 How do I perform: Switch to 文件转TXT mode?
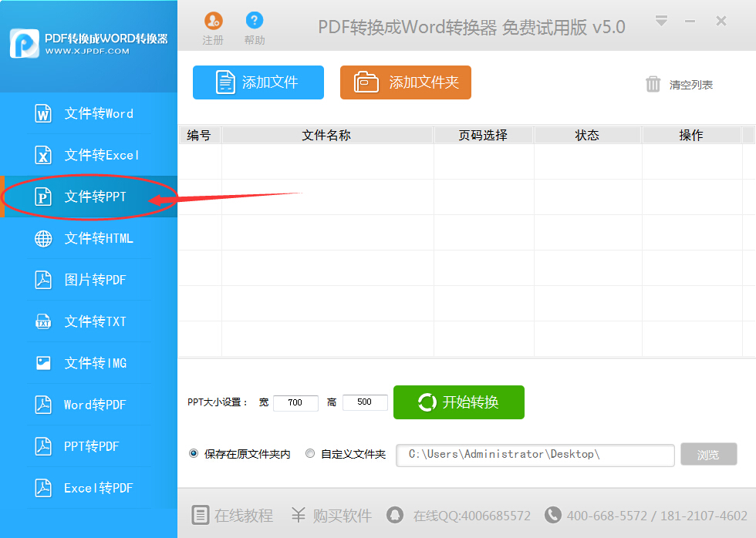(x=89, y=321)
